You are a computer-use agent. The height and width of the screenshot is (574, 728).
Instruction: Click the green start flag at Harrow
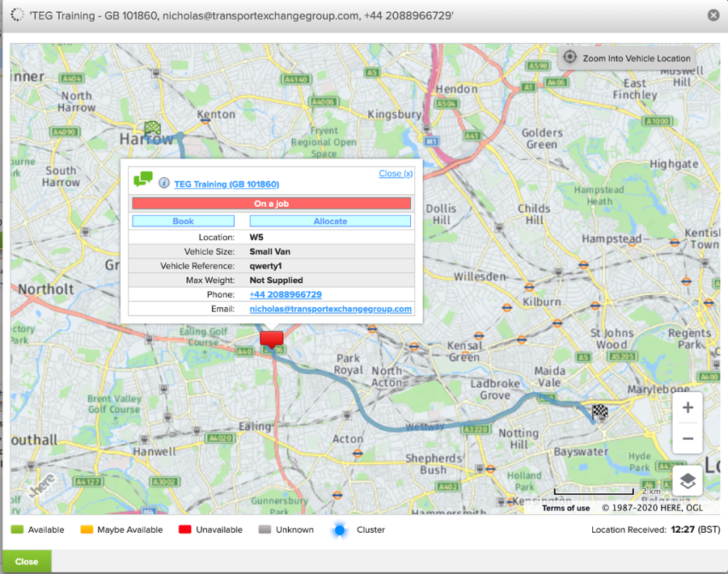pos(152,128)
